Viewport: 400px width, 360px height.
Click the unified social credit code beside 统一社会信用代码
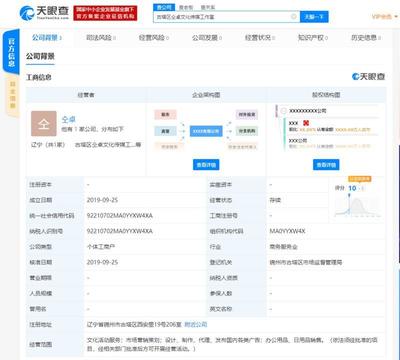120,216
